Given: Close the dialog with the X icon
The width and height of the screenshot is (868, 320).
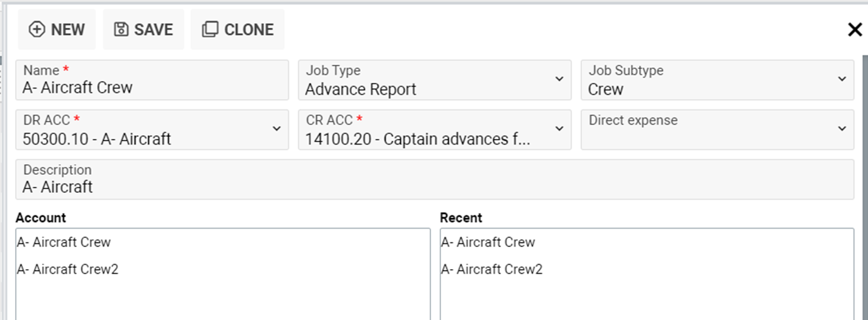Looking at the screenshot, I should (x=855, y=30).
